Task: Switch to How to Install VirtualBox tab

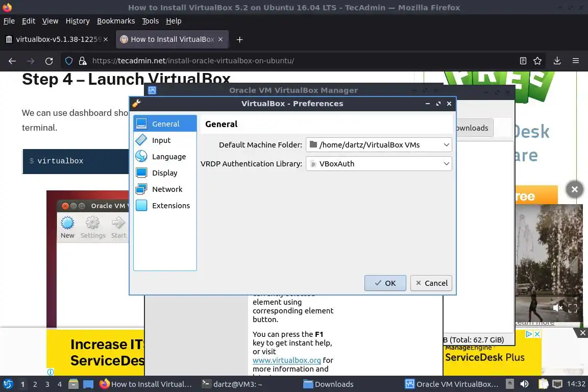Action: point(171,39)
